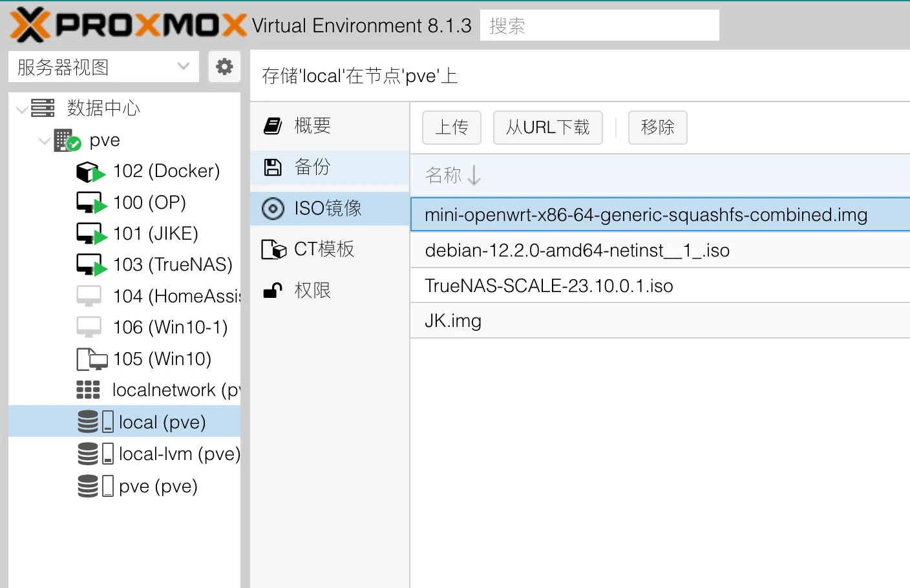Click the 从URL下载 button
This screenshot has height=588, width=910.
click(548, 127)
